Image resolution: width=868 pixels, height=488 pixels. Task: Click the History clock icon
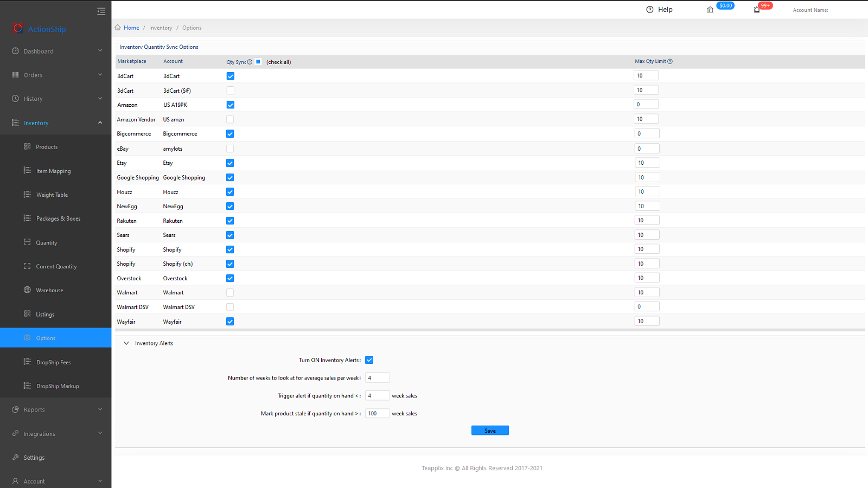[15, 99]
